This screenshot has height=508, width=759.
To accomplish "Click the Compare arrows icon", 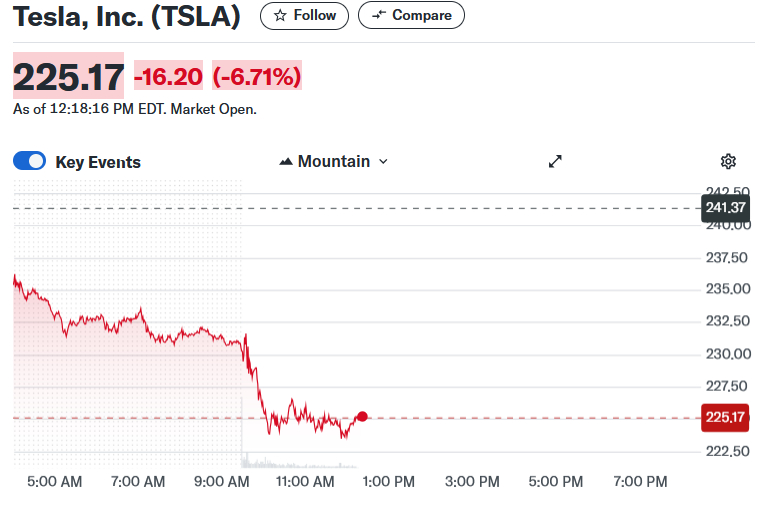I will pos(378,16).
